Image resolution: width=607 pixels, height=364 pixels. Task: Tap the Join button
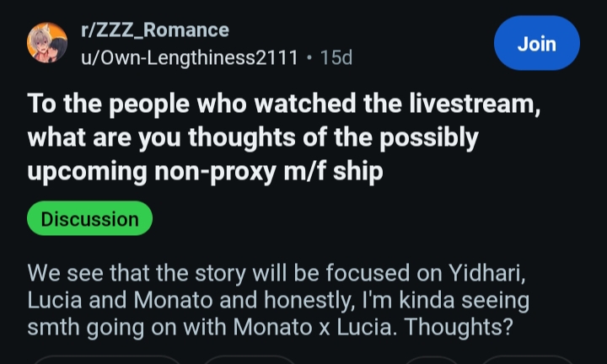(x=536, y=43)
